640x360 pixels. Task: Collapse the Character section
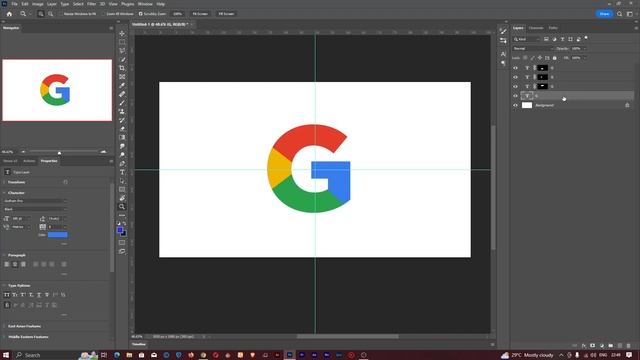click(4, 193)
